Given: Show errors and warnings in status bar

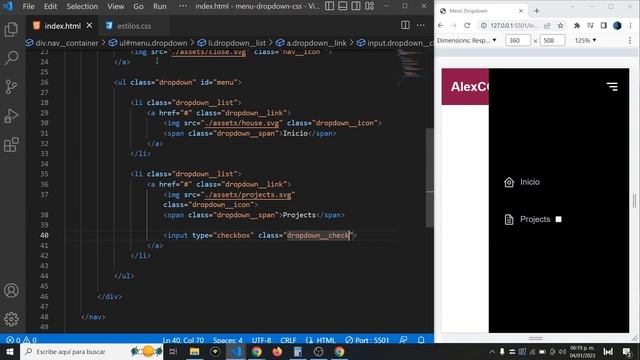Looking at the screenshot, I should coord(21,340).
